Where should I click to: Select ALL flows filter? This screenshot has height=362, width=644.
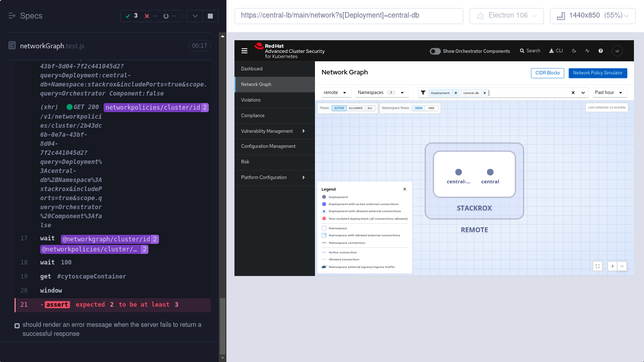370,108
